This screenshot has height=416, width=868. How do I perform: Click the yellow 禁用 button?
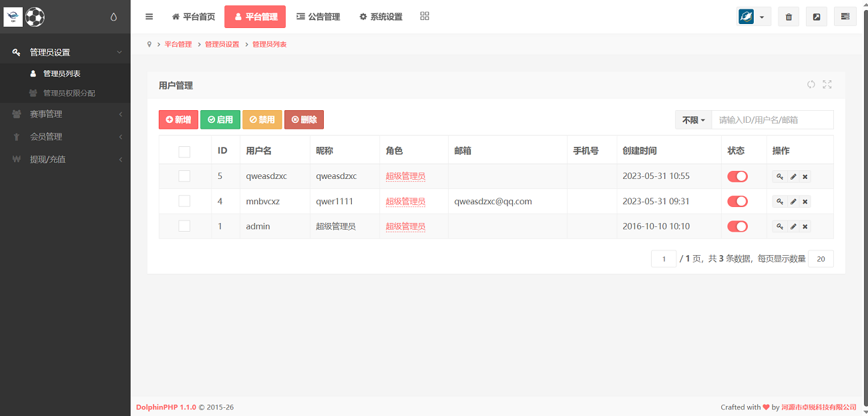tap(262, 120)
